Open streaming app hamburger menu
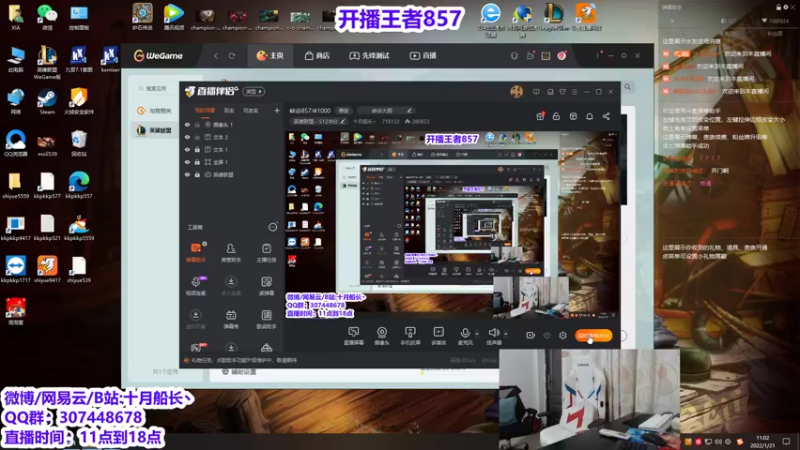 pos(574,92)
